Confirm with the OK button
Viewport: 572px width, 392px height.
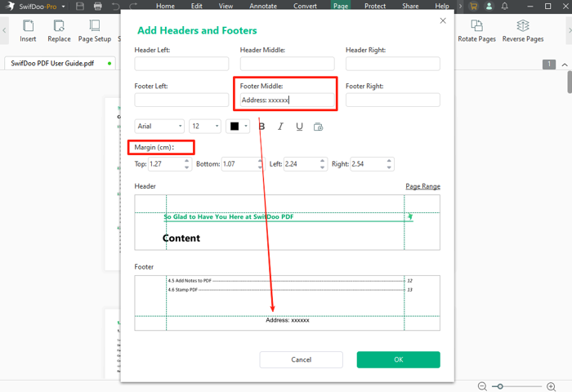(399, 359)
